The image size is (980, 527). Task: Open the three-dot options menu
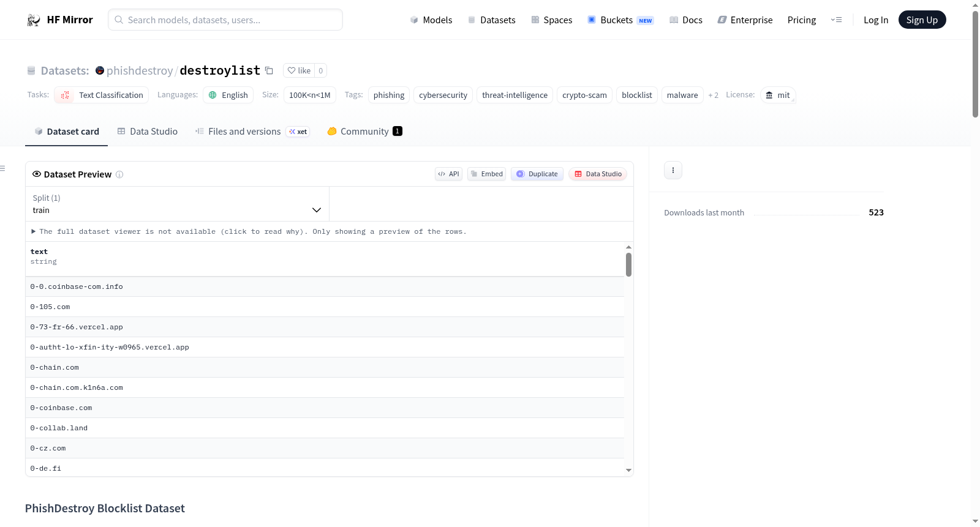point(673,170)
